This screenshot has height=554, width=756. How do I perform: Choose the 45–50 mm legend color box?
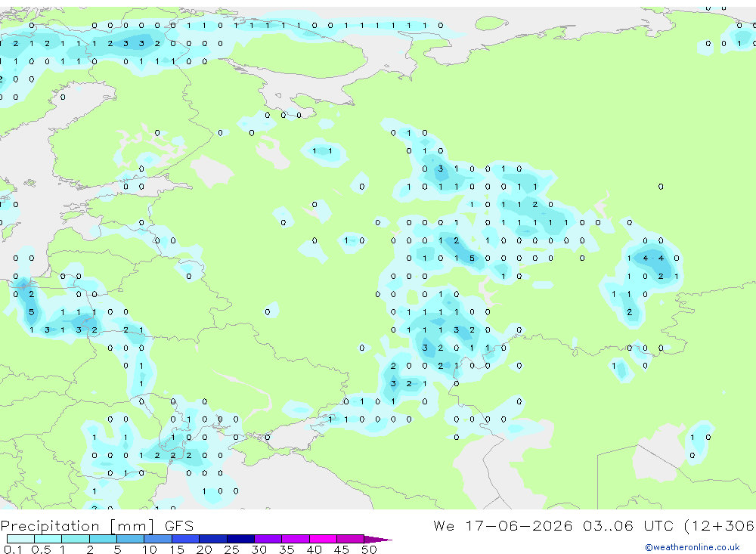click(x=351, y=539)
